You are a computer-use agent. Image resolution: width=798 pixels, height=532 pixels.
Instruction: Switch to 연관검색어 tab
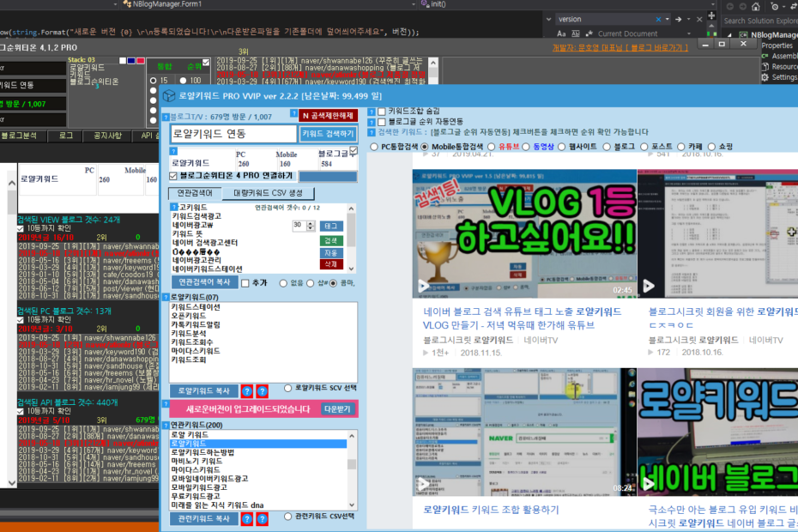click(x=195, y=193)
